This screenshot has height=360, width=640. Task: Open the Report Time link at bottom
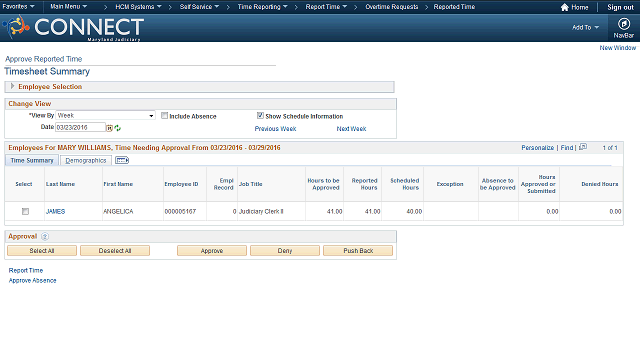coord(26,270)
